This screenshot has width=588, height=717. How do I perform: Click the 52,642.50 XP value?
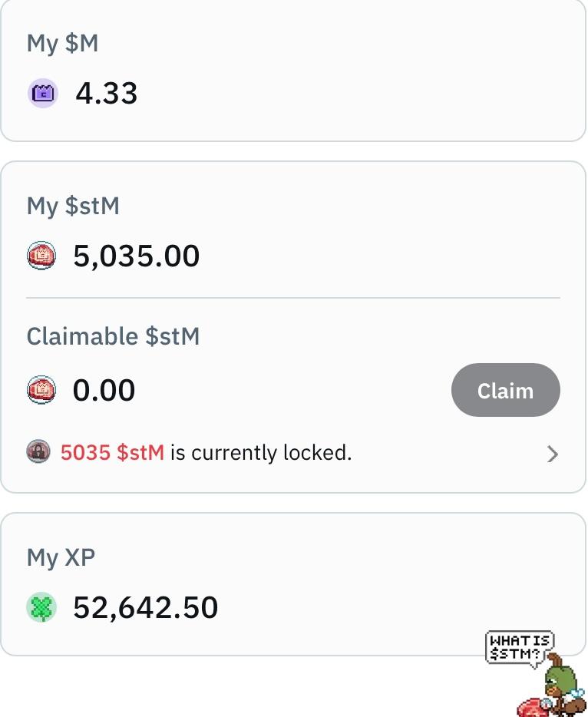[146, 608]
